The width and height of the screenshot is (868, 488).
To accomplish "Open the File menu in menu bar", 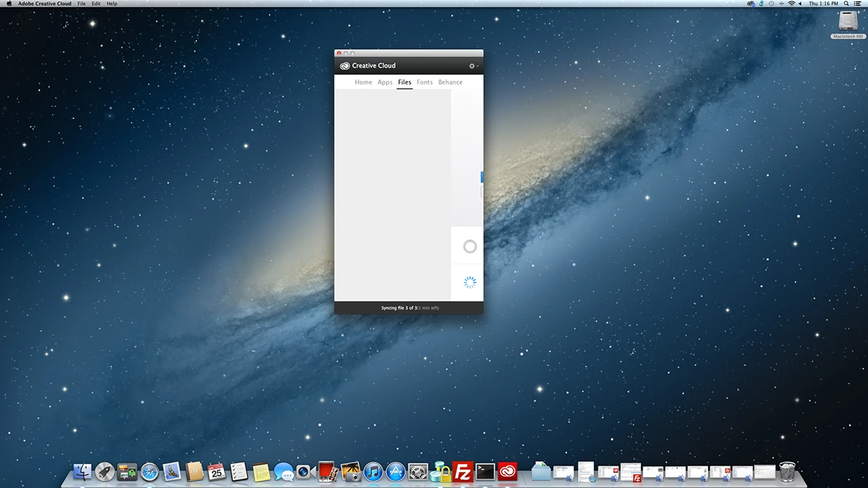I will coord(82,4).
